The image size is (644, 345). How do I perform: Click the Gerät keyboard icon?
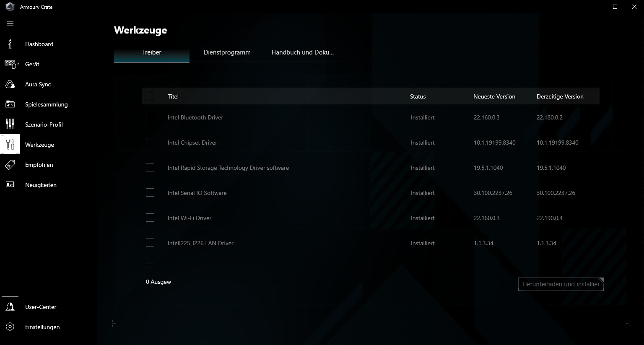[10, 64]
